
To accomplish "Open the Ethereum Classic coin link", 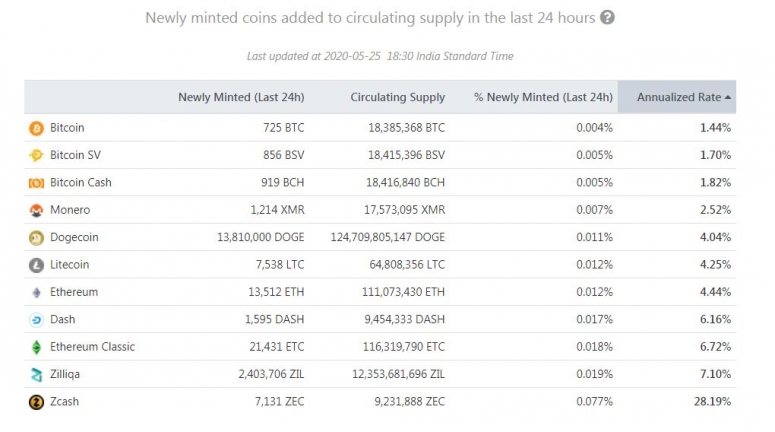I will (x=92, y=347).
